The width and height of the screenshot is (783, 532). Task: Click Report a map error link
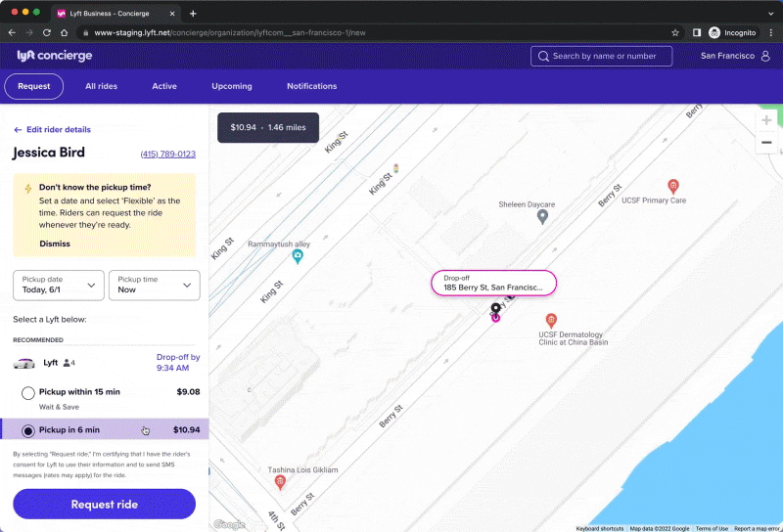756,528
